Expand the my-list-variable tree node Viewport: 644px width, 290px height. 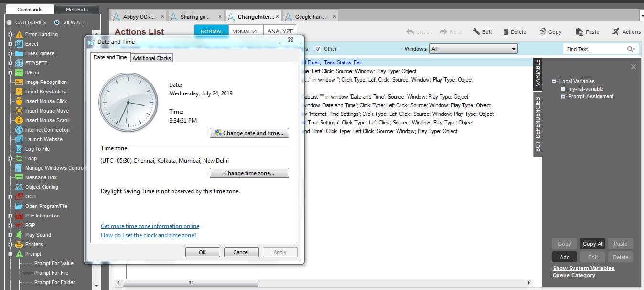tap(564, 89)
